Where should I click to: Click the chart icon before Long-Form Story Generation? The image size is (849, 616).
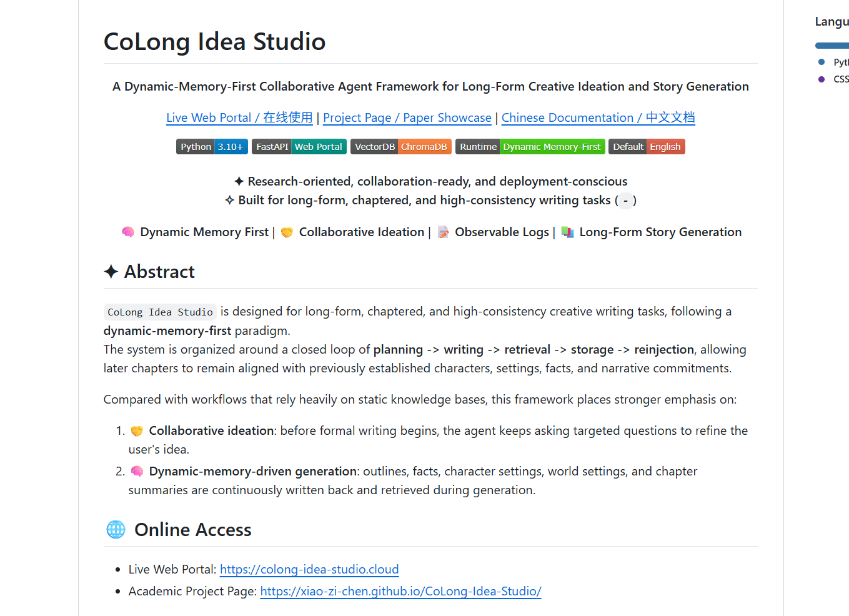567,232
